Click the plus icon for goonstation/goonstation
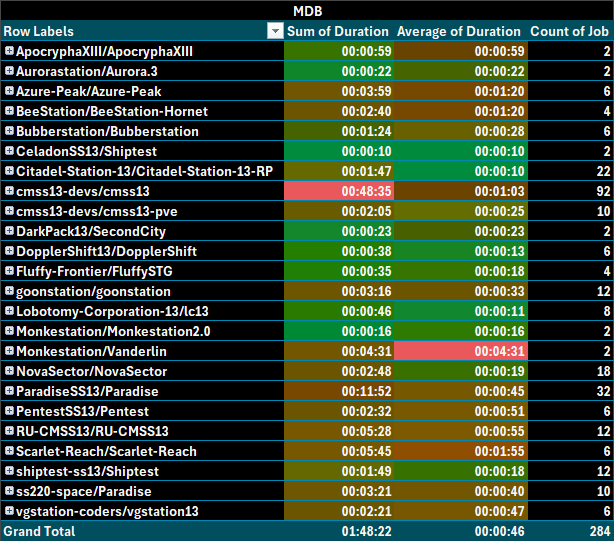Image resolution: width=614 pixels, height=541 pixels. [x=9, y=291]
